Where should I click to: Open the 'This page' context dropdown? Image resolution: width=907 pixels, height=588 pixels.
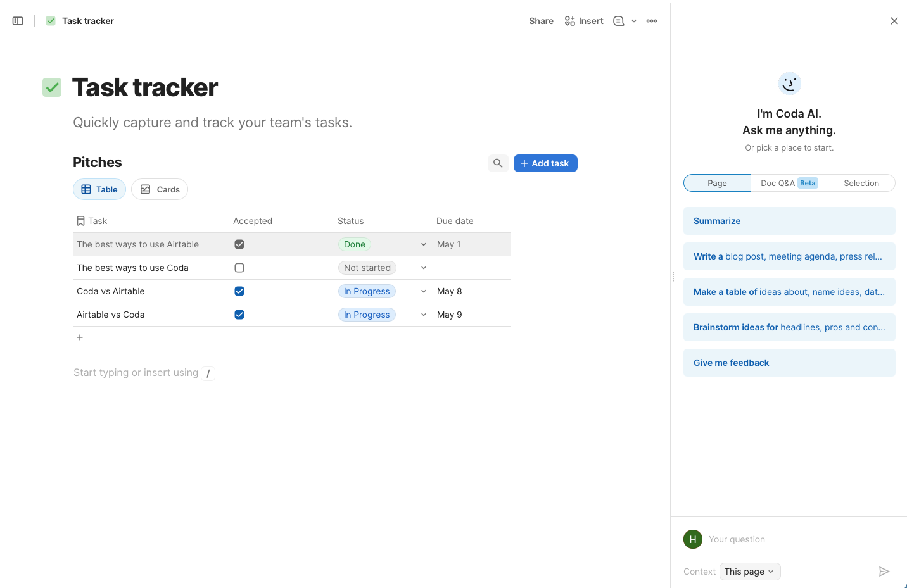pos(750,571)
